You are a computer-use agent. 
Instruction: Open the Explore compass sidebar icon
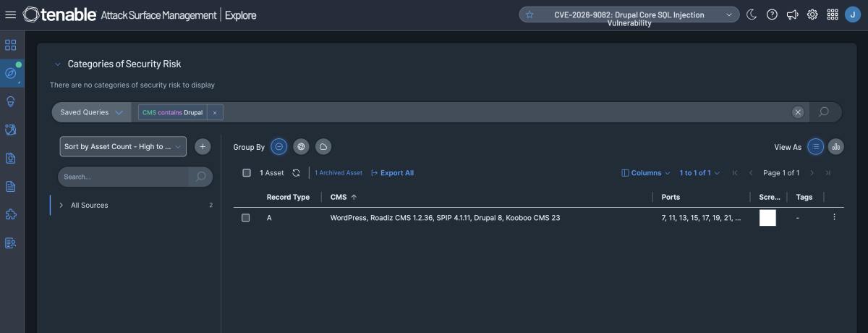[11, 73]
